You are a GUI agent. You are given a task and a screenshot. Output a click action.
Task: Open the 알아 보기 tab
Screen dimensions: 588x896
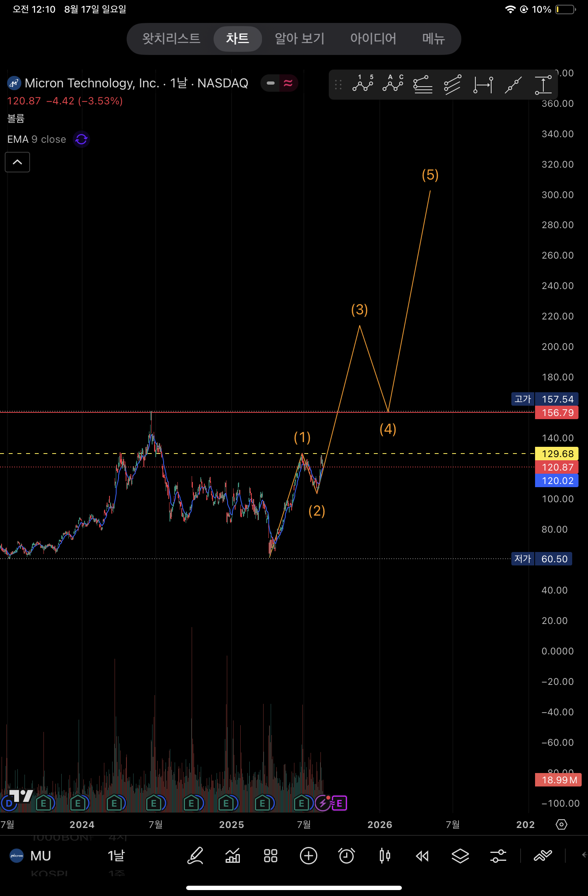[300, 38]
